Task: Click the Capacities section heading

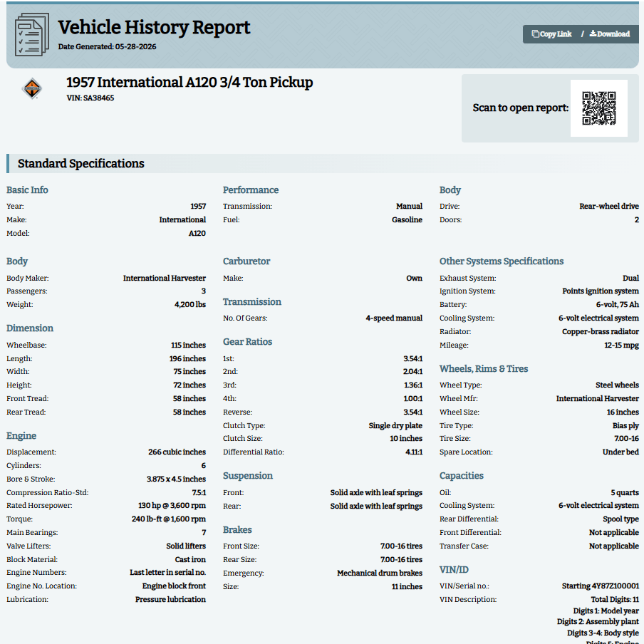Action: 461,476
